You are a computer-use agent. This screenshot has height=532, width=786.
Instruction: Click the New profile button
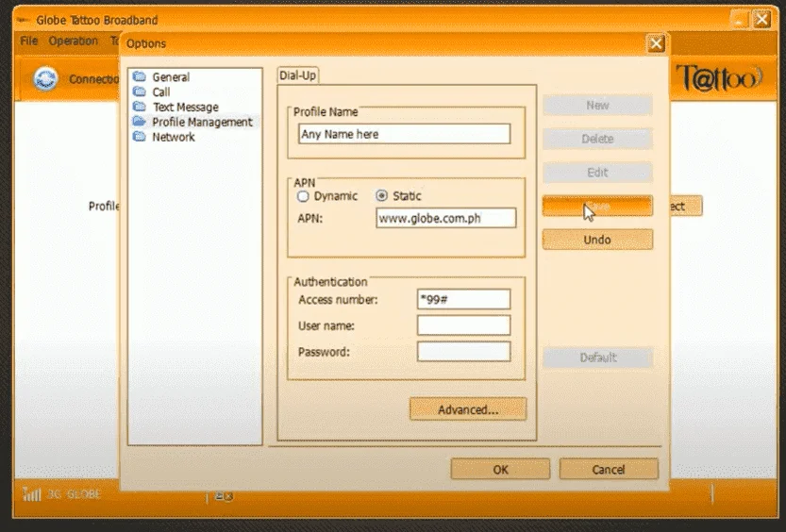[x=597, y=106]
